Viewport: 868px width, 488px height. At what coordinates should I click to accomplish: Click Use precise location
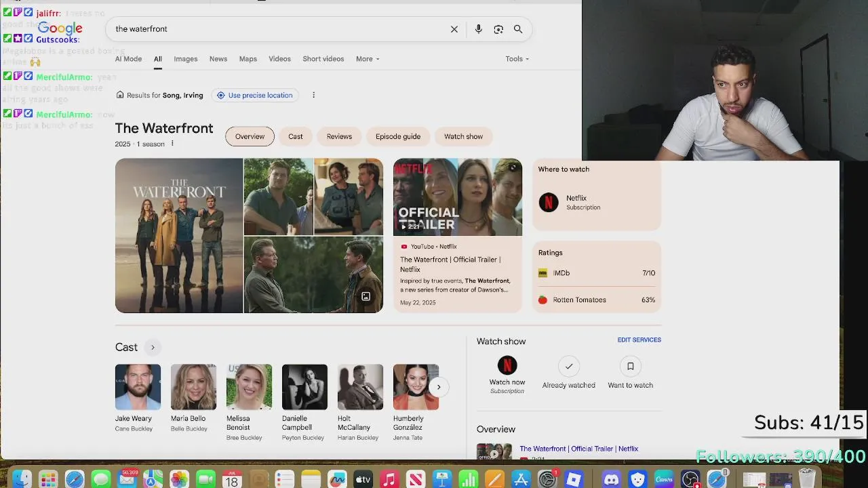[x=254, y=95]
